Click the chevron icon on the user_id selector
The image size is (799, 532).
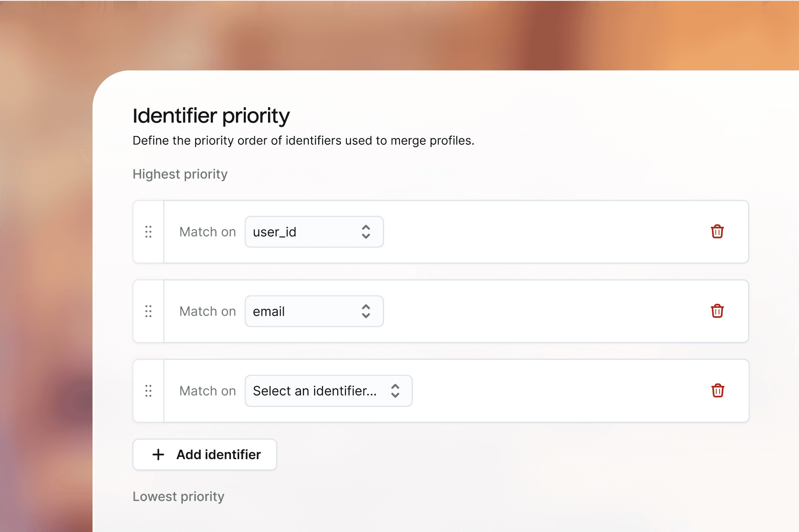click(366, 232)
